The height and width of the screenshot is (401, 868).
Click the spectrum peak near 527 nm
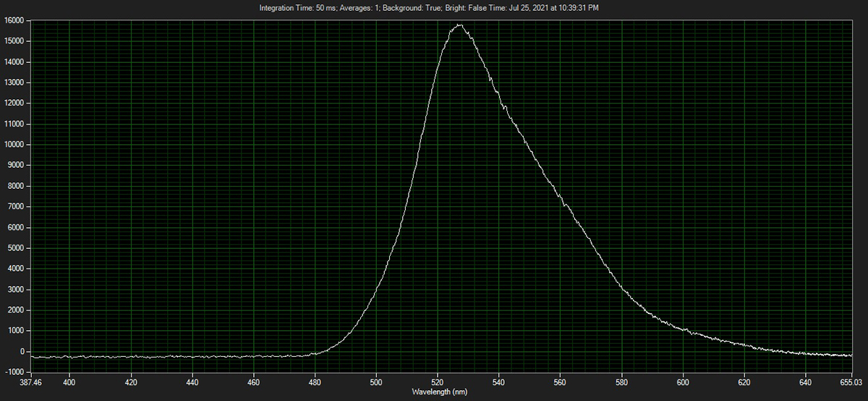pos(459,25)
